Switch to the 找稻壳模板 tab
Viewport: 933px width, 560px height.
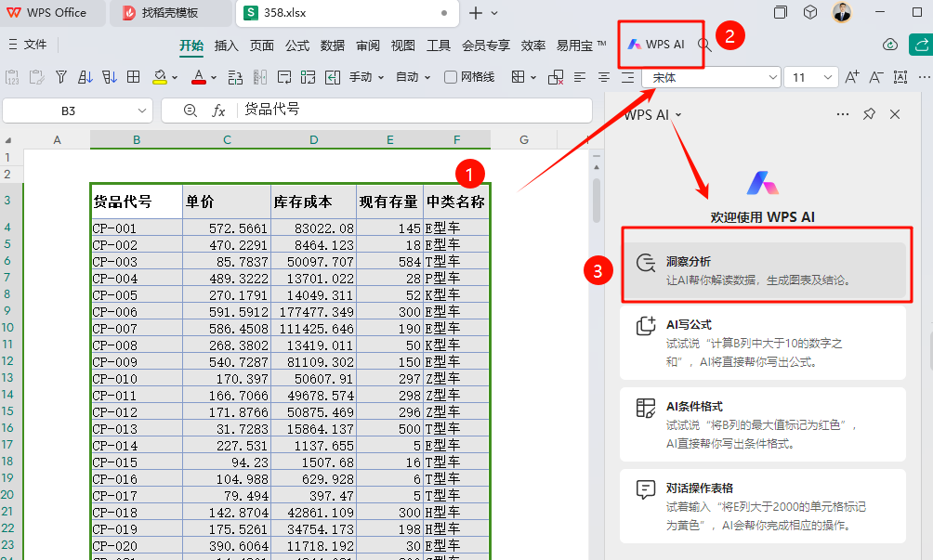point(170,13)
